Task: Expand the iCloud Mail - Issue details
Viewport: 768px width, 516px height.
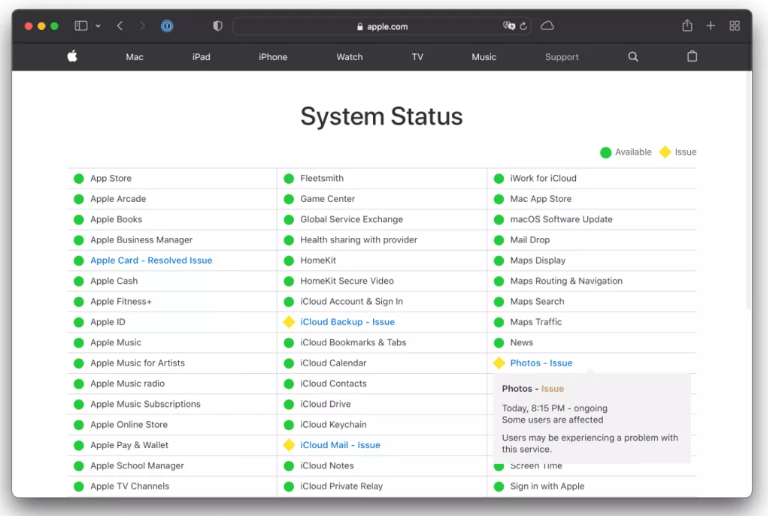Action: pos(340,445)
